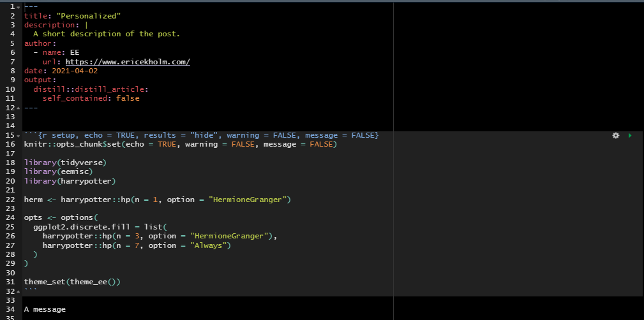Click the fold marker at line 12
This screenshot has height=320, width=644.
click(18, 108)
